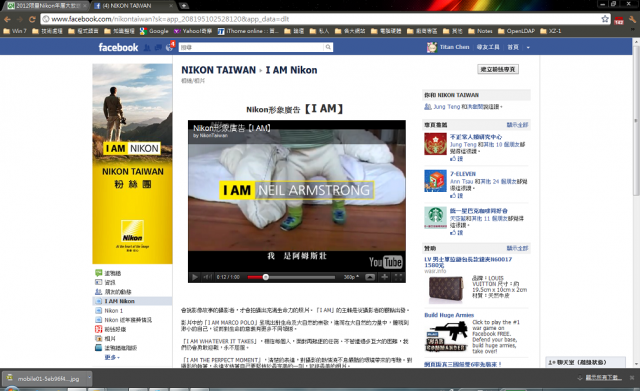Bookmark this page with star icon
Viewport: 640px width, 391px height.
click(x=604, y=19)
